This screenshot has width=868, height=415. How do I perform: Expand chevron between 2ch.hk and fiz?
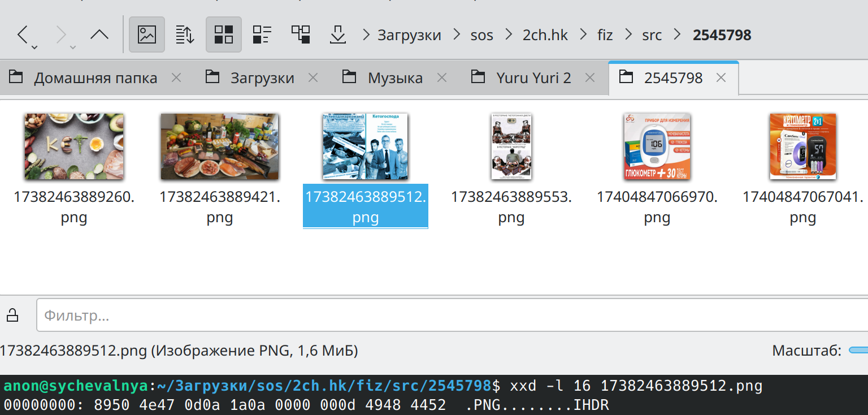(x=583, y=35)
